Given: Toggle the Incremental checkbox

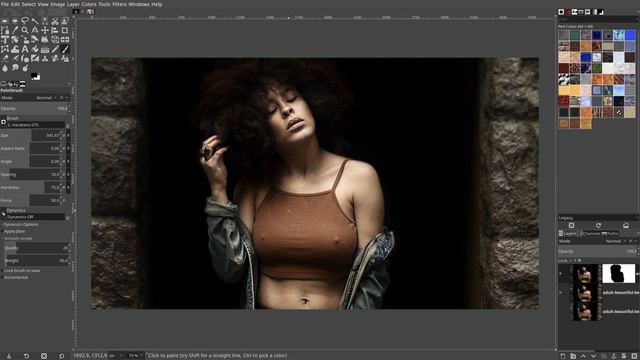Looking at the screenshot, I should coord(2,277).
